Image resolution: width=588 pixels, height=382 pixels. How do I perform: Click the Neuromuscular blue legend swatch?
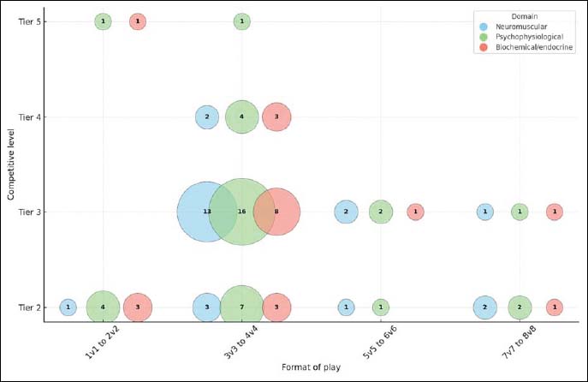tap(484, 27)
